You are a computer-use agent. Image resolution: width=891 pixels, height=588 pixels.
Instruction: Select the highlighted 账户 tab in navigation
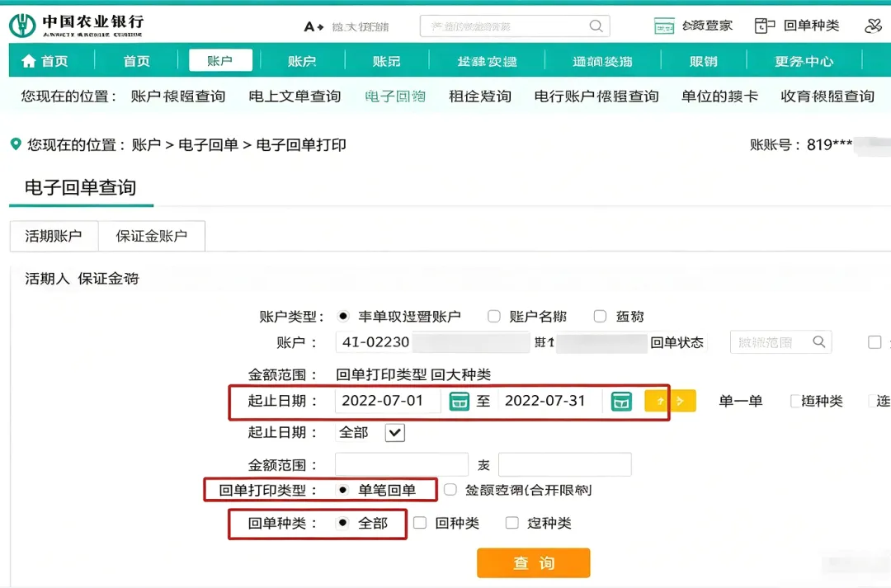(x=220, y=60)
